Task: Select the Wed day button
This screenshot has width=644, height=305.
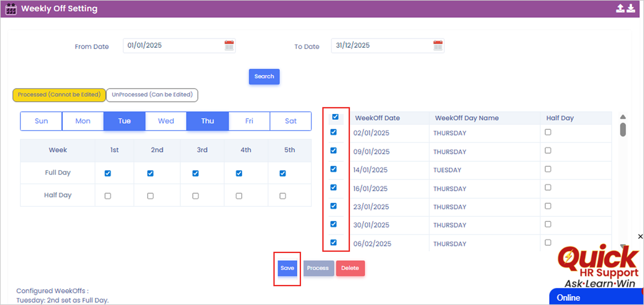Action: [166, 121]
